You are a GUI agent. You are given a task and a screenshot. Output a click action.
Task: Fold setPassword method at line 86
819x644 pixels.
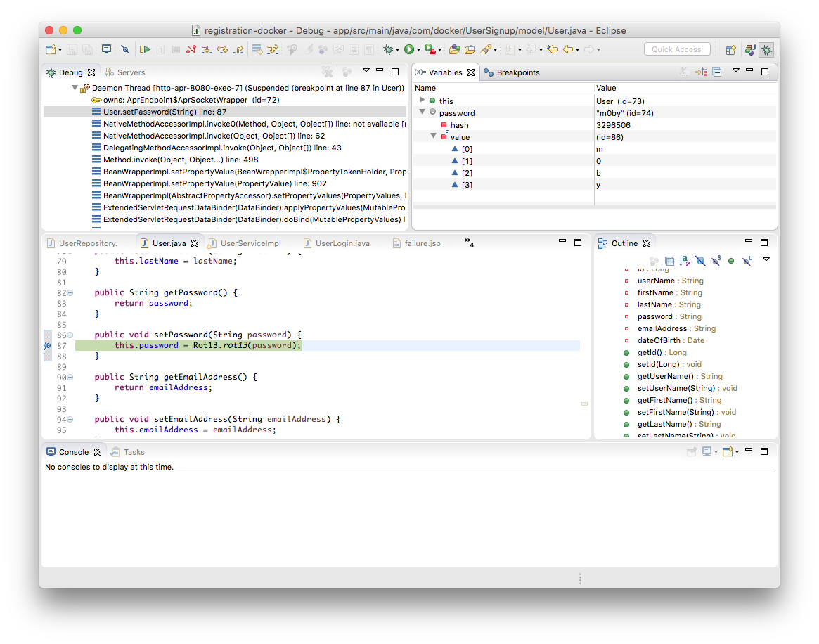click(x=70, y=335)
